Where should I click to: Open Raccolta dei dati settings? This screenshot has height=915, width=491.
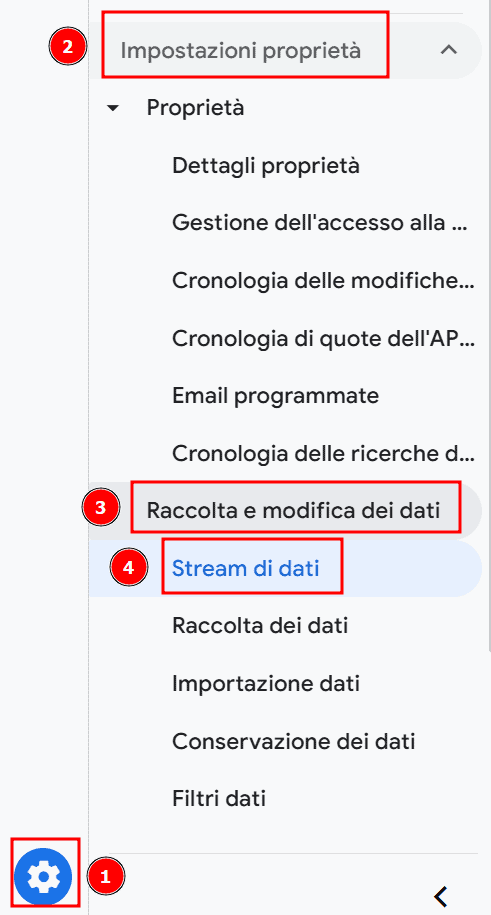click(x=260, y=626)
